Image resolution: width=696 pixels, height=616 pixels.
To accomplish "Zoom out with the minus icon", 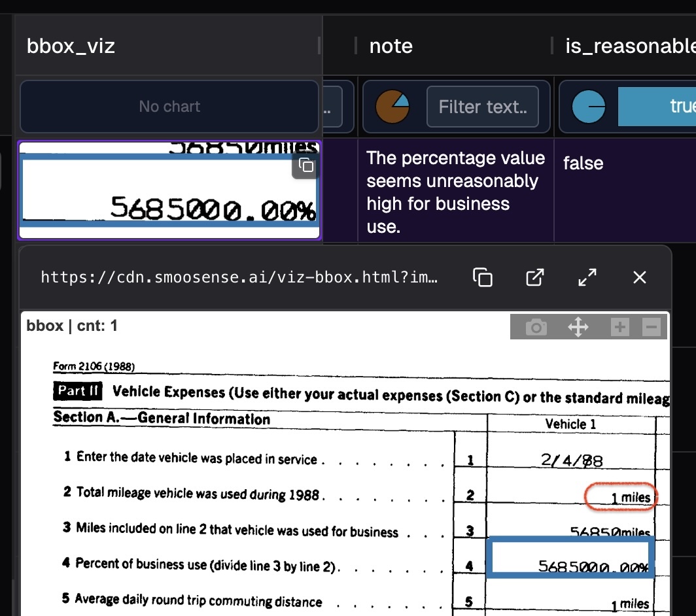I will click(652, 327).
